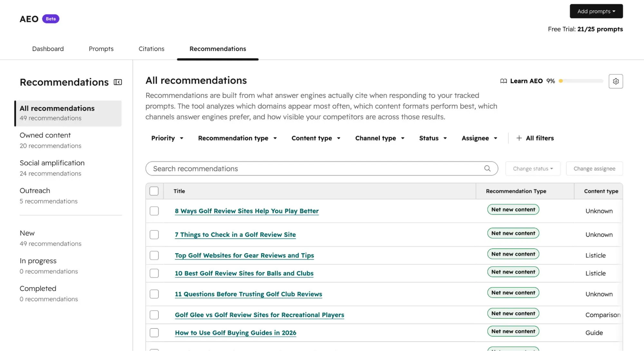Click Net new content tag on 11 Questions row
This screenshot has height=351, width=644.
(513, 293)
